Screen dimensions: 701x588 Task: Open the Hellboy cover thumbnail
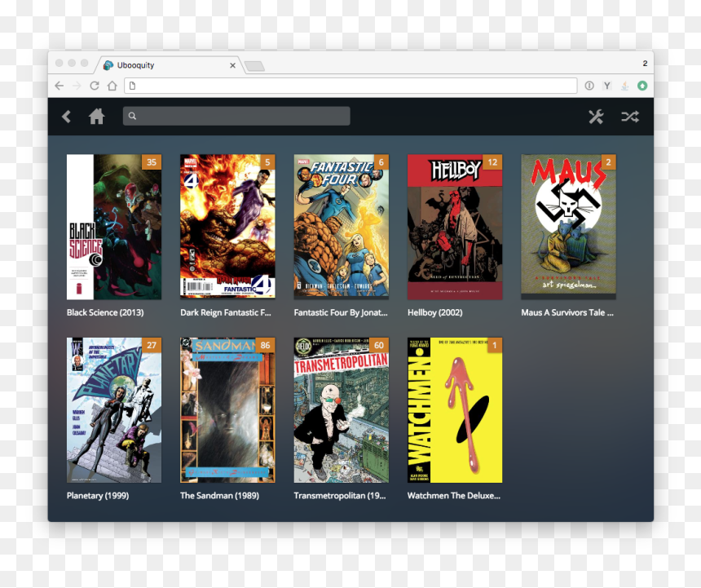click(x=455, y=227)
